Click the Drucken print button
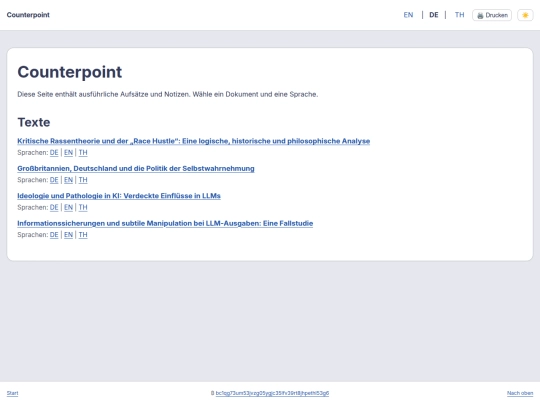 [492, 15]
